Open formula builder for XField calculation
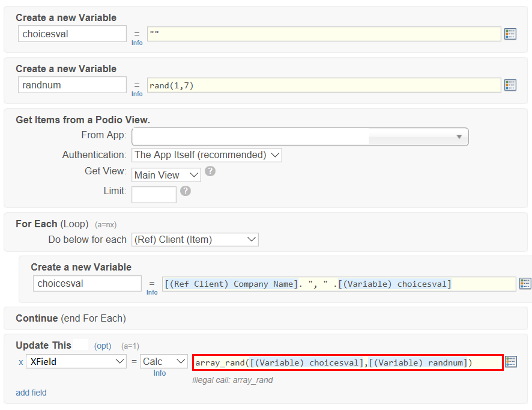Image resolution: width=532 pixels, height=410 pixels. point(510,361)
